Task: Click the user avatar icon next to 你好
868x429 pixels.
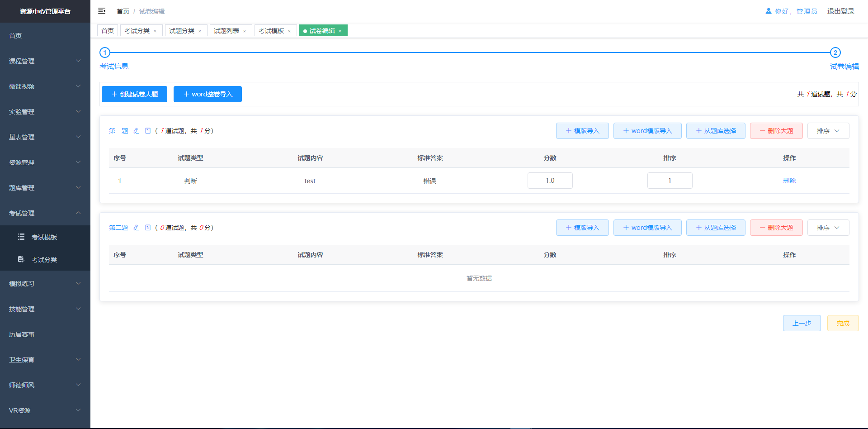Action: (x=768, y=11)
